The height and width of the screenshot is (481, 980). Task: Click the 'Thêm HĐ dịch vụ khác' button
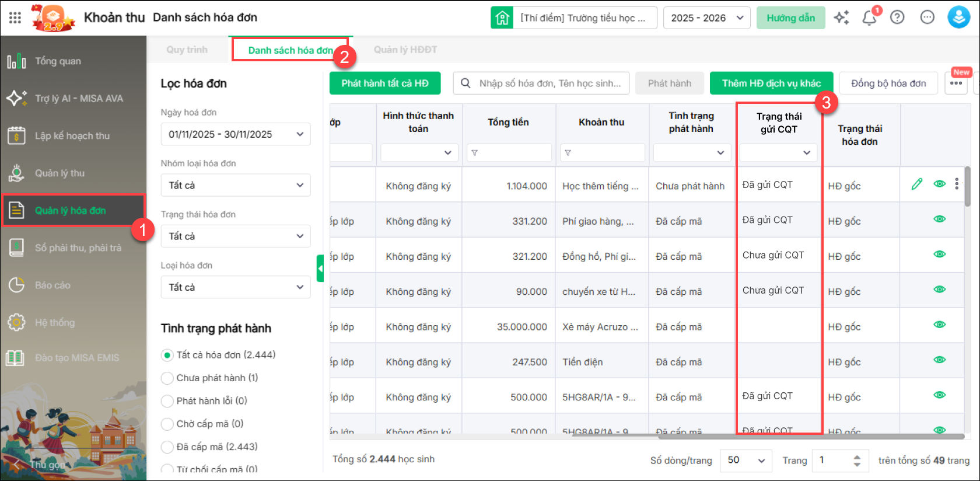771,83
